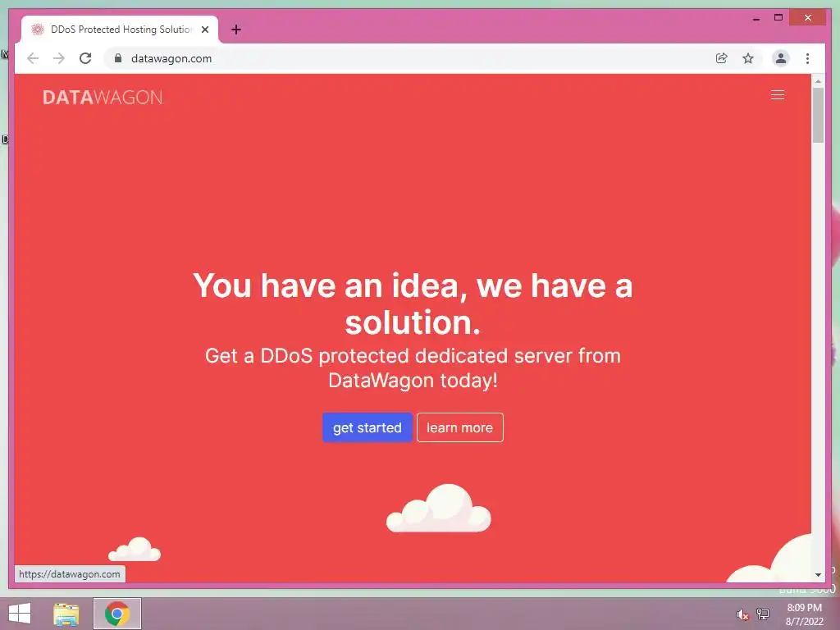Click the vertical scrollbar thumb

coord(818,115)
